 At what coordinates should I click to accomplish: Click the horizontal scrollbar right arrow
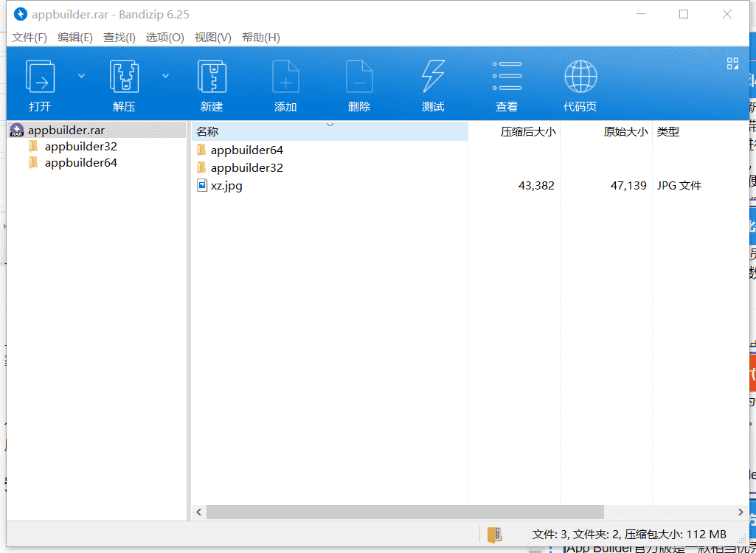pos(741,512)
